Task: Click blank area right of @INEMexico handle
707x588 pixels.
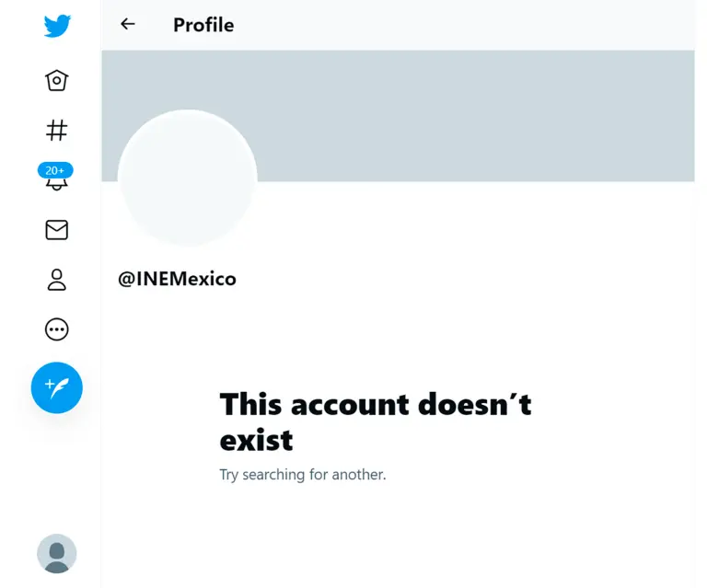Action: [460, 278]
